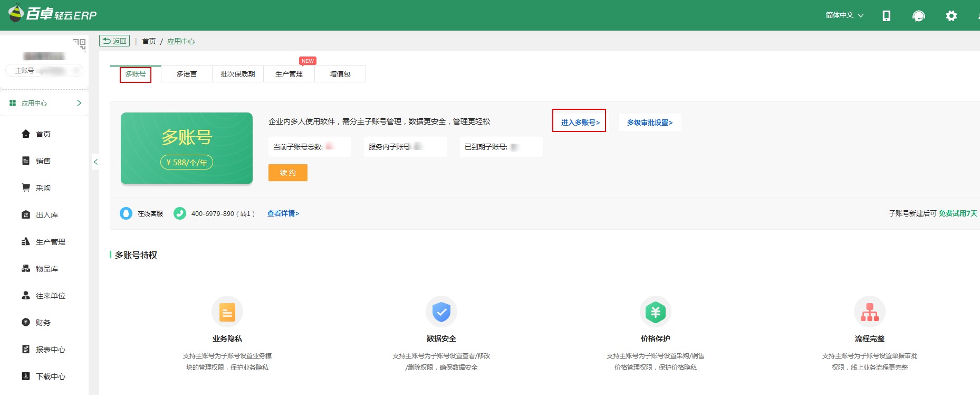This screenshot has width=980, height=395.
Task: Open the 多级审批设置 link
Action: click(x=649, y=122)
